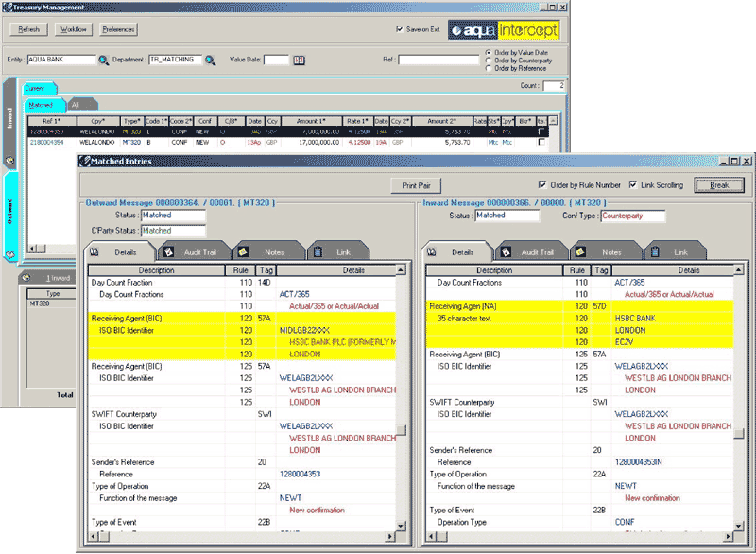Select Order by Reference radio option
Viewport: 756px width, 554px height.
[x=488, y=68]
